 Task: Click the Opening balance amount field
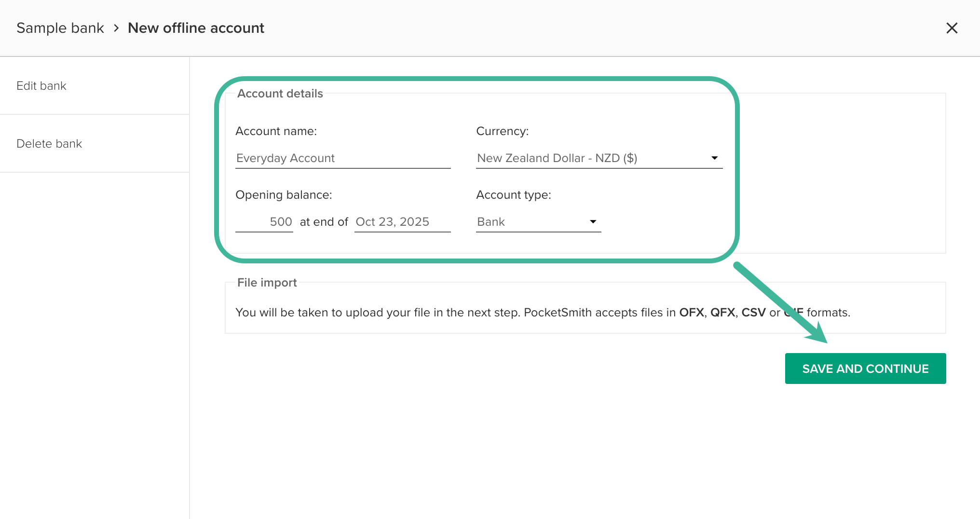(x=264, y=222)
